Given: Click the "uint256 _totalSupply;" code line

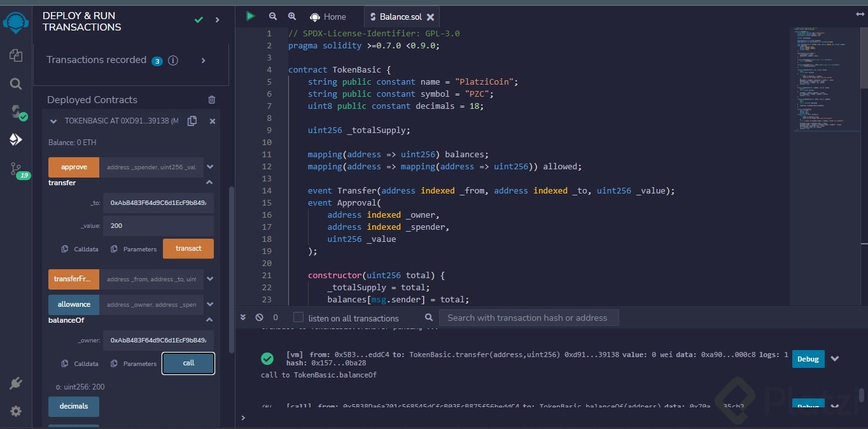Looking at the screenshot, I should 360,130.
